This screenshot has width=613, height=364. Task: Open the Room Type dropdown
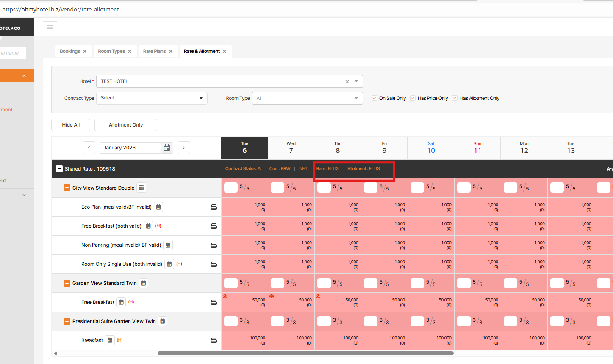pos(307,98)
